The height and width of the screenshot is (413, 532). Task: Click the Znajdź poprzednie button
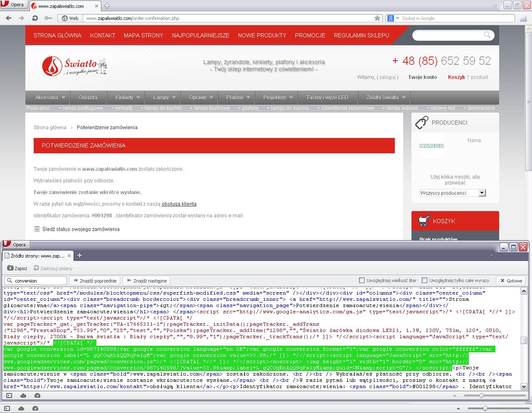[x=95, y=280]
